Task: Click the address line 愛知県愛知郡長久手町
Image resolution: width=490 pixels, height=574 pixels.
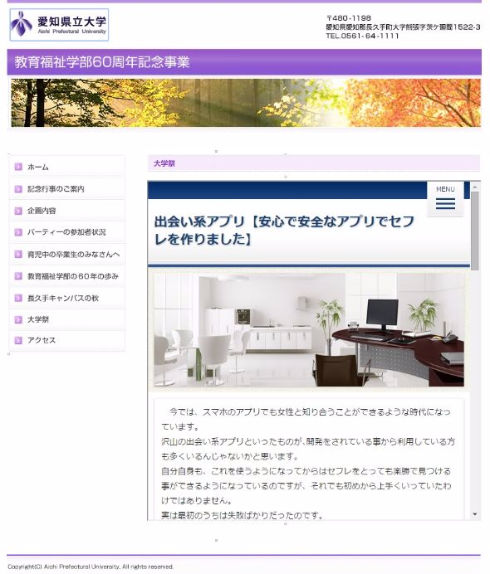Action: pos(403,27)
